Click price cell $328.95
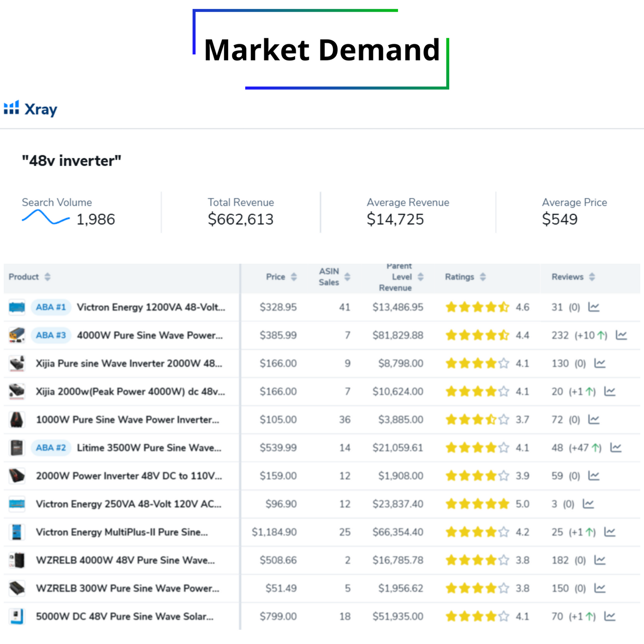644x644 pixels. pos(278,307)
